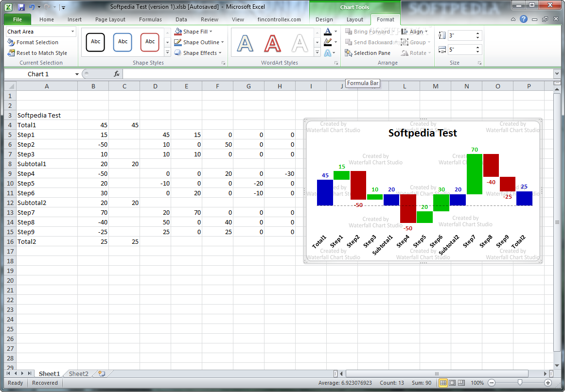Open Size group dialog launcher
This screenshot has height=392, width=565.
click(479, 63)
